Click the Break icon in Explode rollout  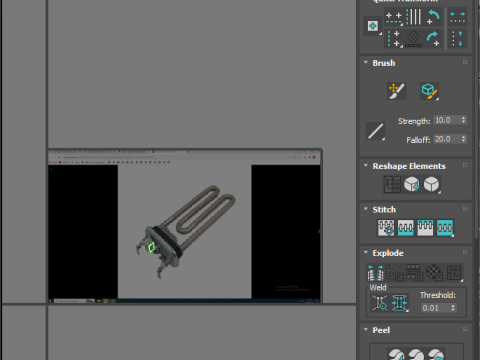375,273
